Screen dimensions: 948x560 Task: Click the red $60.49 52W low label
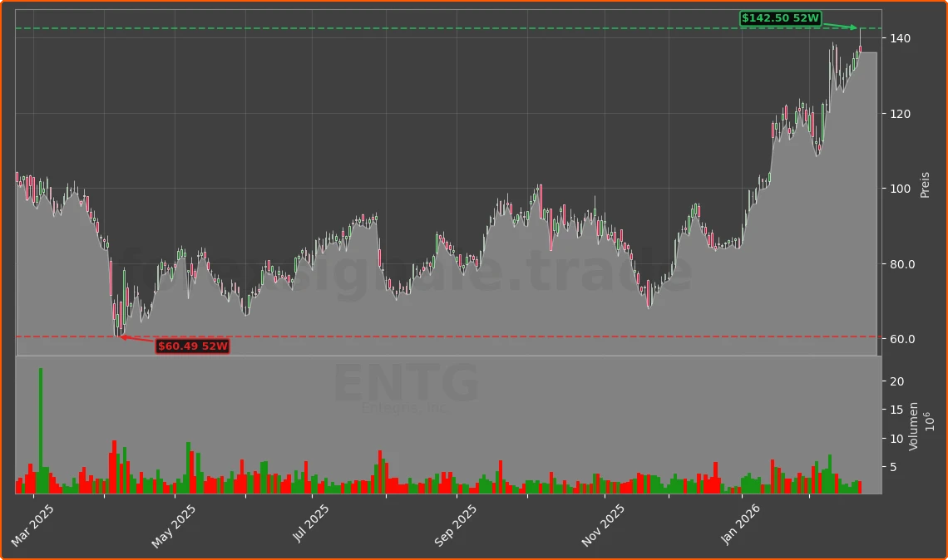(x=192, y=346)
